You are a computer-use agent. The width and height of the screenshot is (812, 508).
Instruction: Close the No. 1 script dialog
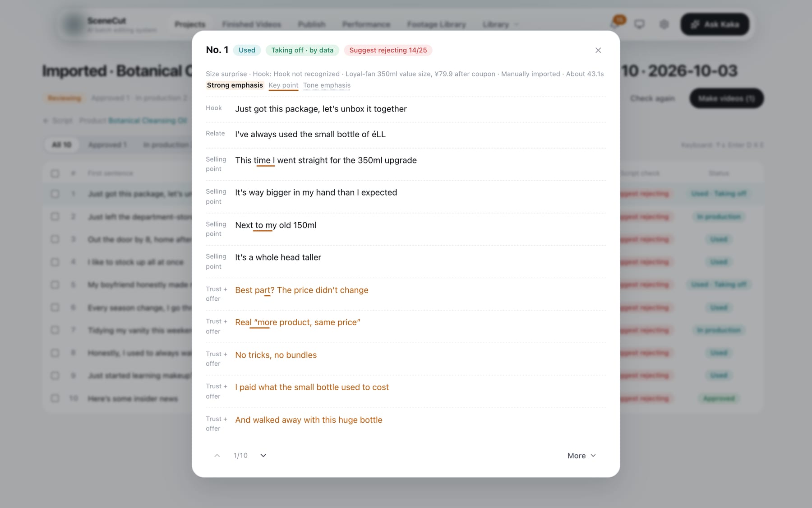click(x=598, y=50)
